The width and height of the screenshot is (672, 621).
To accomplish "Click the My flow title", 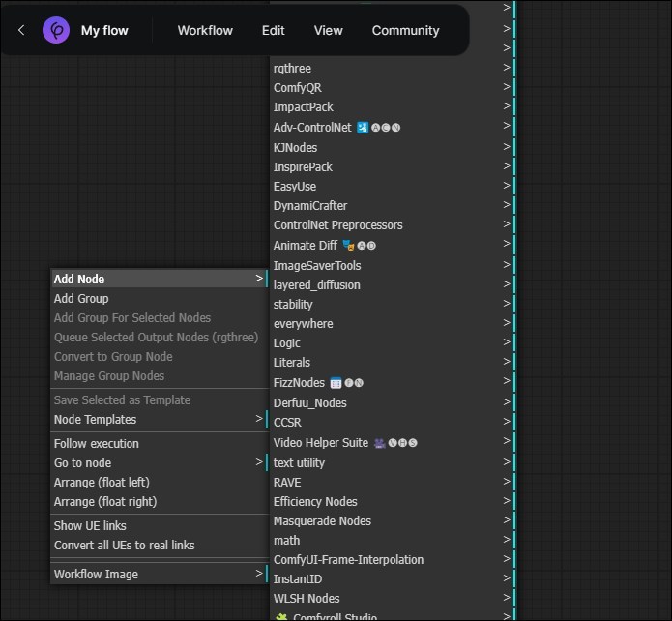I will 104,30.
